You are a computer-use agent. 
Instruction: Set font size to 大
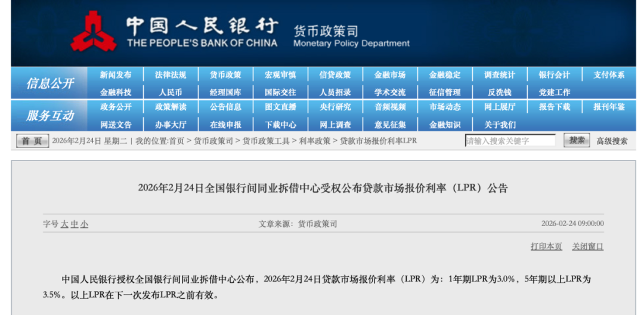point(64,224)
